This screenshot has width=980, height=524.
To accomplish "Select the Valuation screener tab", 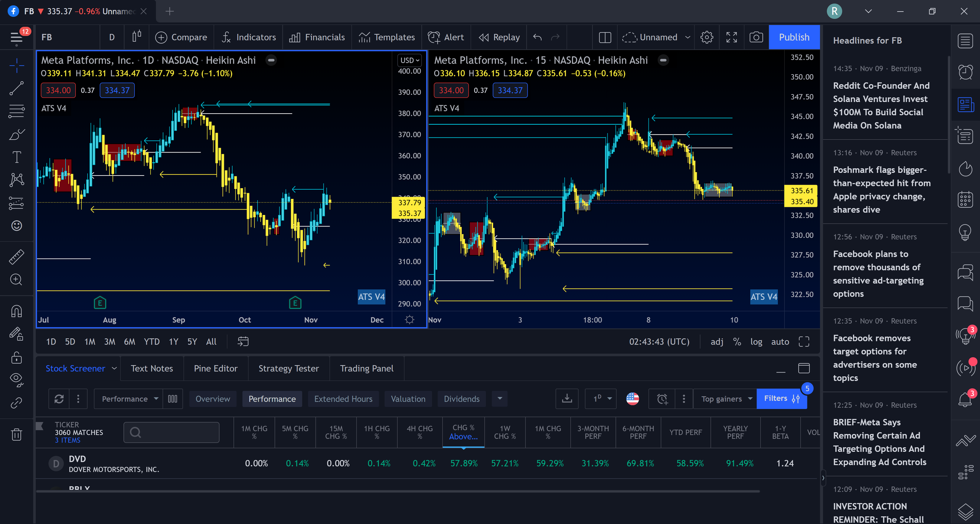I will click(408, 399).
